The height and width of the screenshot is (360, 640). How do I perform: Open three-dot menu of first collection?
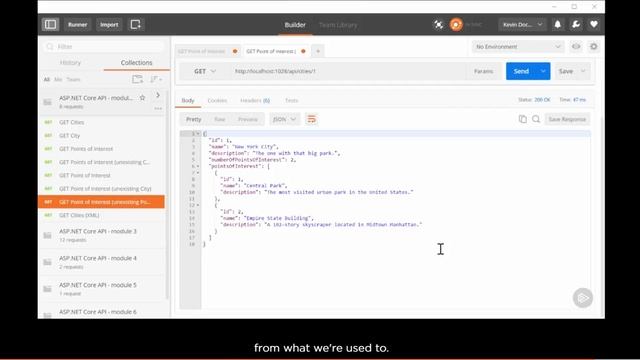click(x=158, y=109)
